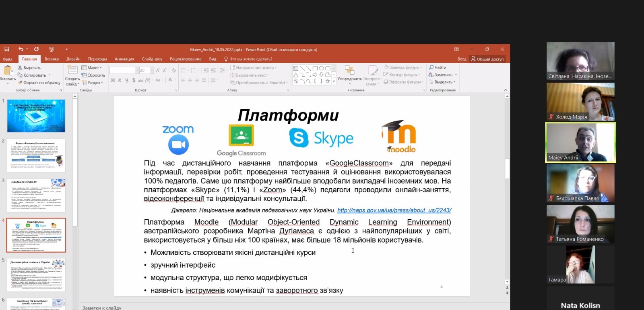Open the Макет layout dropdown

tap(92, 68)
